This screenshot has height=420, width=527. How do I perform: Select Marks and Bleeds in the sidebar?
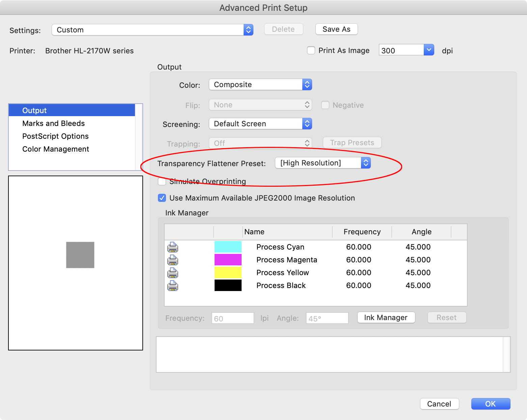[53, 123]
